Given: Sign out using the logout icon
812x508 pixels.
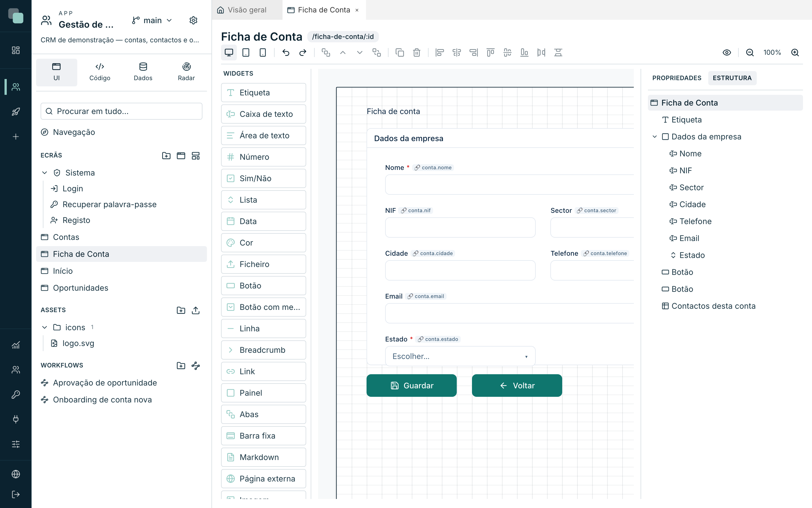Looking at the screenshot, I should point(16,494).
